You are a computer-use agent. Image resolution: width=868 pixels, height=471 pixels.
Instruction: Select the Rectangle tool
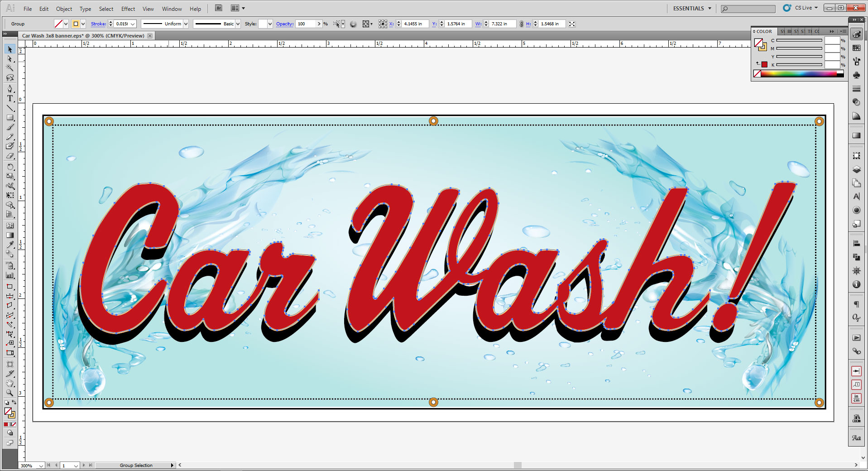[10, 118]
